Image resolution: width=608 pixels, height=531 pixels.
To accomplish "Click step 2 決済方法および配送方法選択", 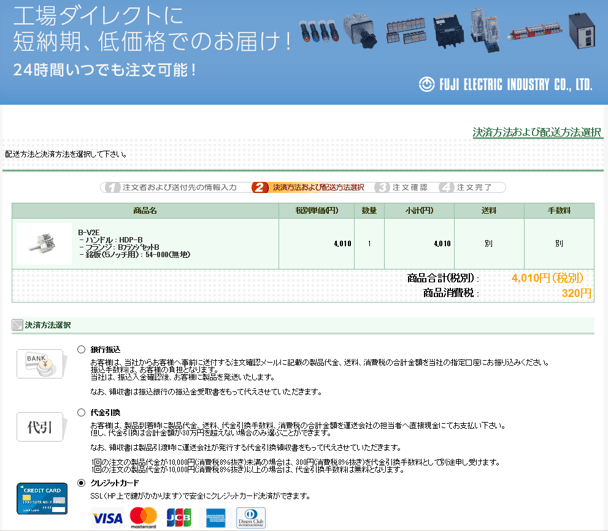I will 309,187.
